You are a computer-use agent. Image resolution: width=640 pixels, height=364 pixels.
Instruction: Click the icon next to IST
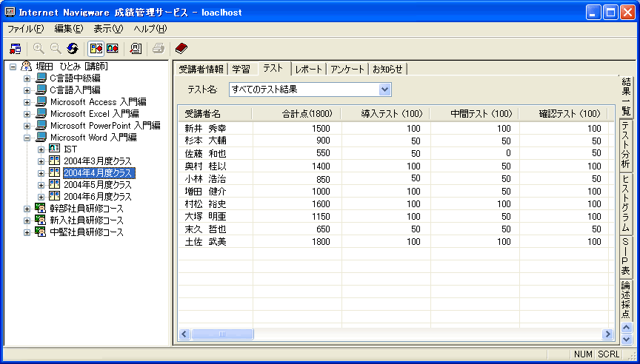click(x=54, y=149)
